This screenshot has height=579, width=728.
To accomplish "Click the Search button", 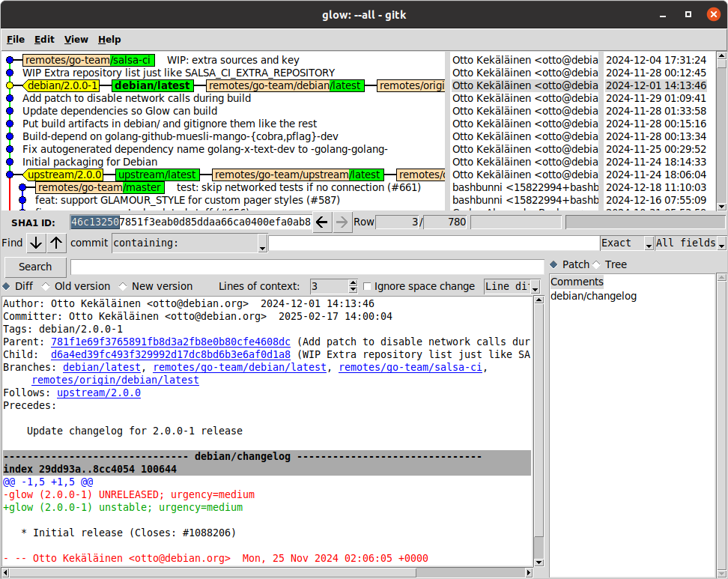I will (x=35, y=267).
